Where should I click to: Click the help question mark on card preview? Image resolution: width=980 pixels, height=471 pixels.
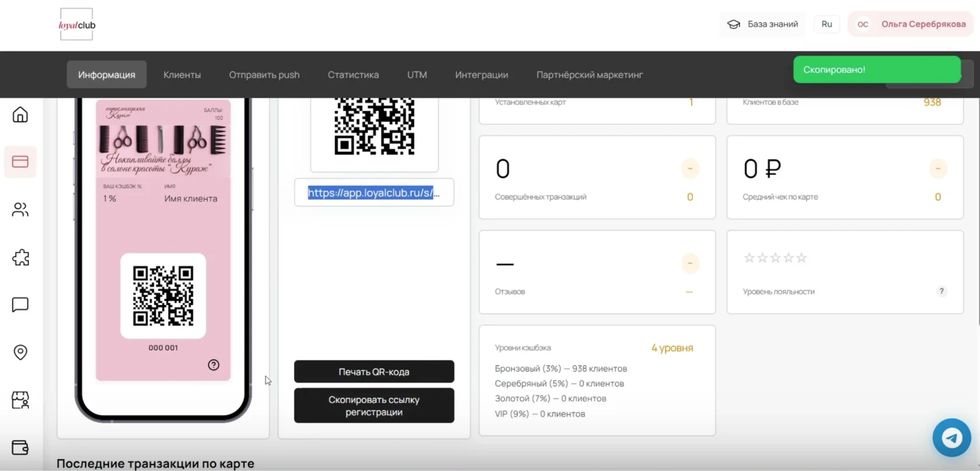(213, 365)
